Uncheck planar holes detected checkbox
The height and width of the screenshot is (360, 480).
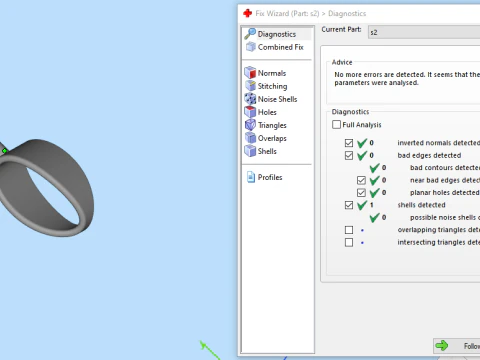[361, 193]
